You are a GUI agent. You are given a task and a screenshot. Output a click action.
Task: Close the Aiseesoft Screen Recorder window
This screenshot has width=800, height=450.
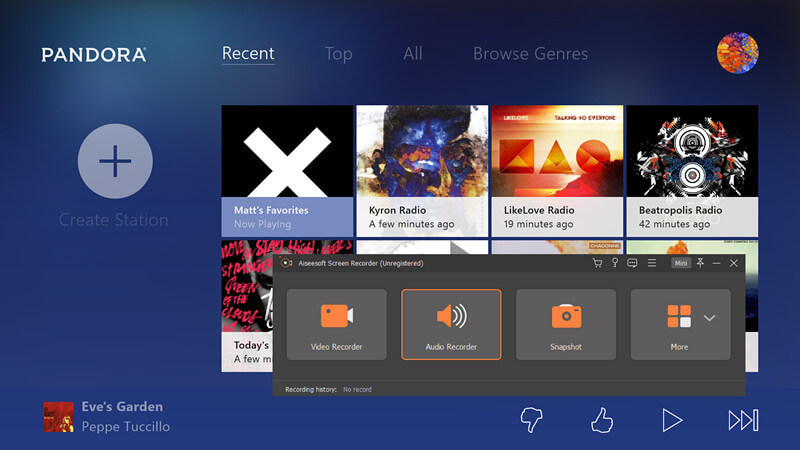[734, 263]
